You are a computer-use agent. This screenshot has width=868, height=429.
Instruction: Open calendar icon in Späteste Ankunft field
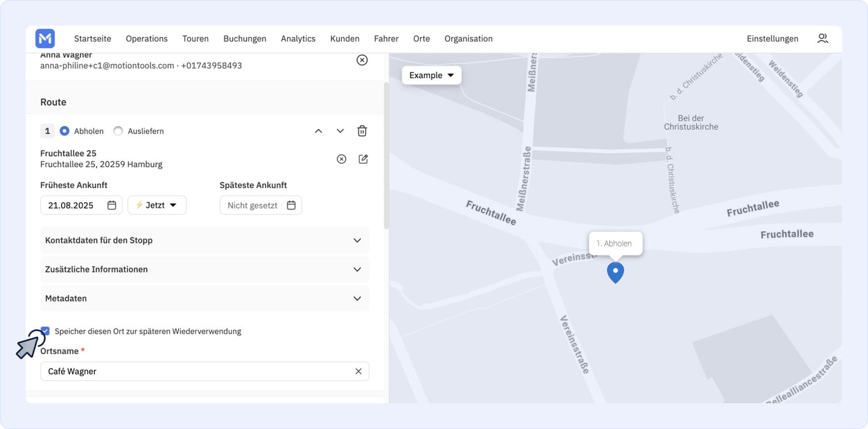pyautogui.click(x=291, y=205)
